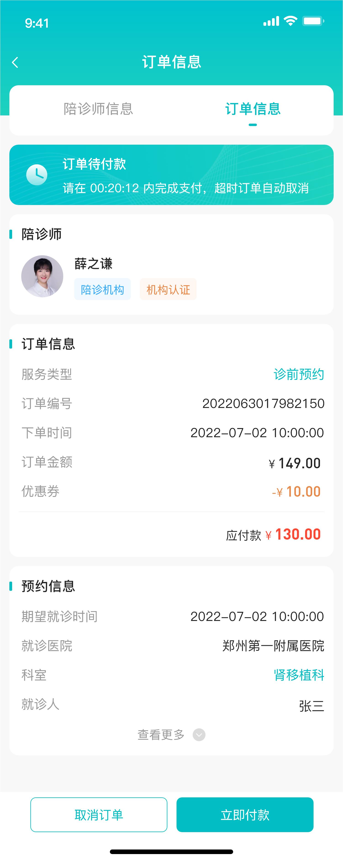Tap the 优惠券 discount amount

296,492
